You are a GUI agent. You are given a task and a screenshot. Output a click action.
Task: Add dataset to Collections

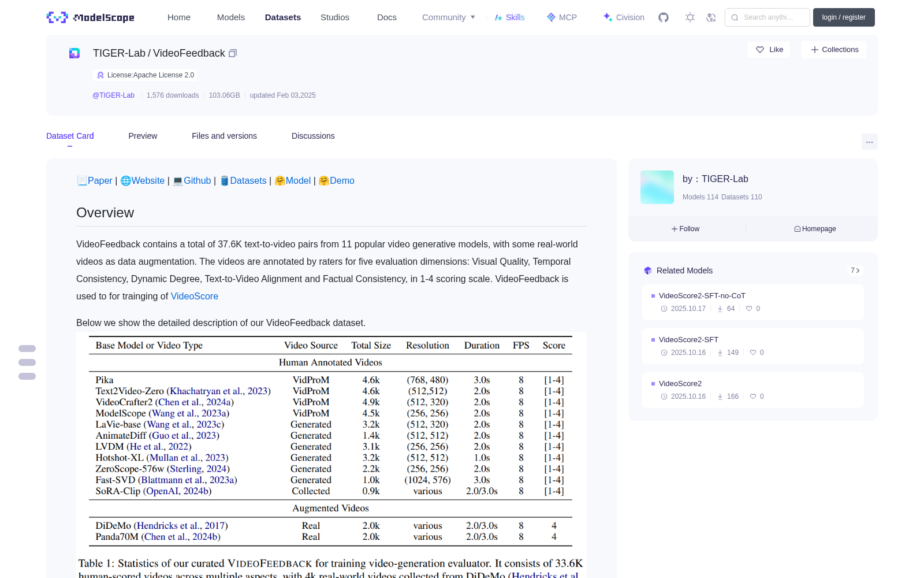point(834,50)
